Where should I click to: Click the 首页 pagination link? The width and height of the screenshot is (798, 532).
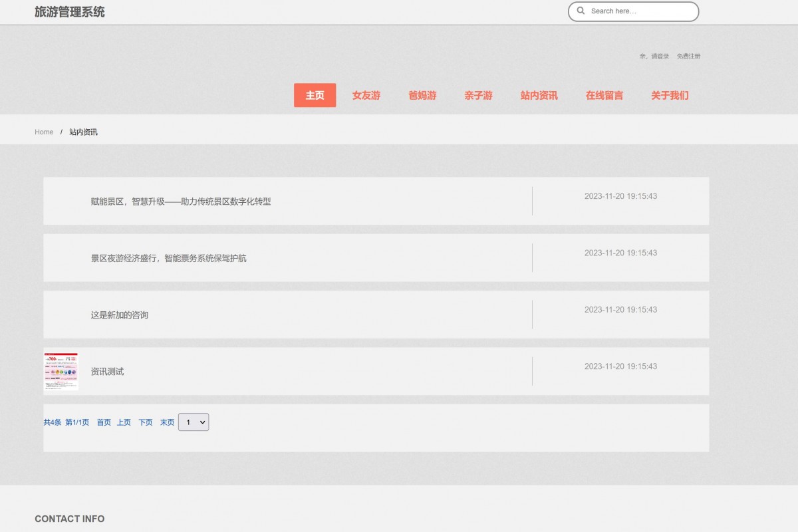point(104,422)
